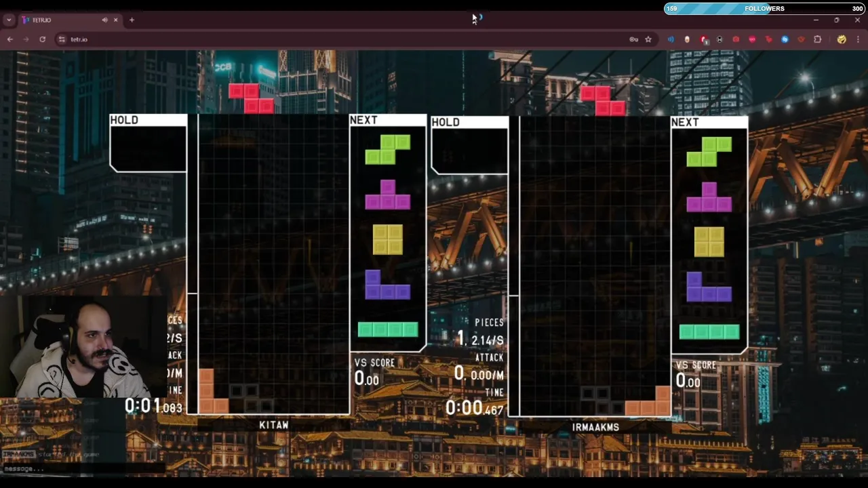The height and width of the screenshot is (488, 868).
Task: Click the green S piece in IRMAAKMS's NEXT queue
Action: click(x=709, y=152)
